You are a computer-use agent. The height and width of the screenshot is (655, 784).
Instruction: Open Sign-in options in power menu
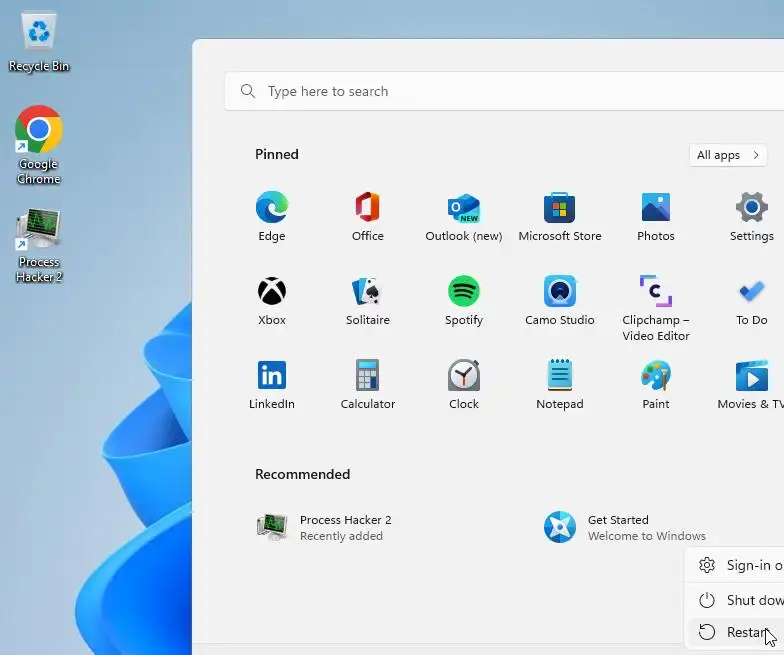point(736,565)
